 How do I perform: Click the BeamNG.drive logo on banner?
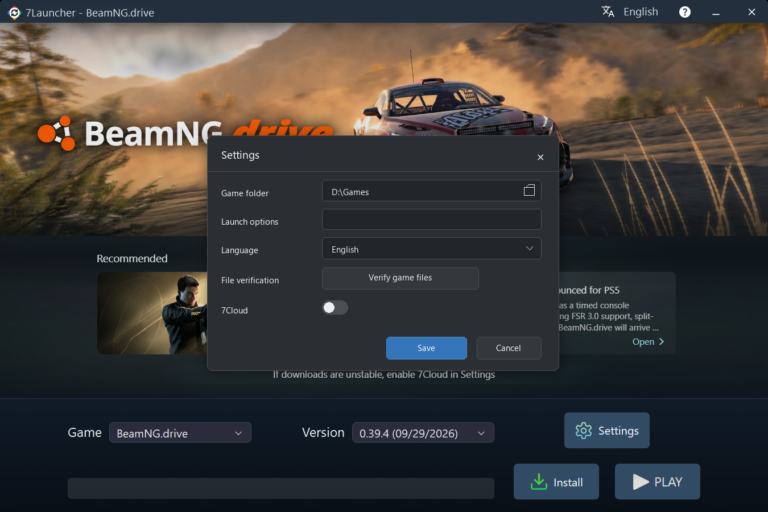[x=186, y=133]
